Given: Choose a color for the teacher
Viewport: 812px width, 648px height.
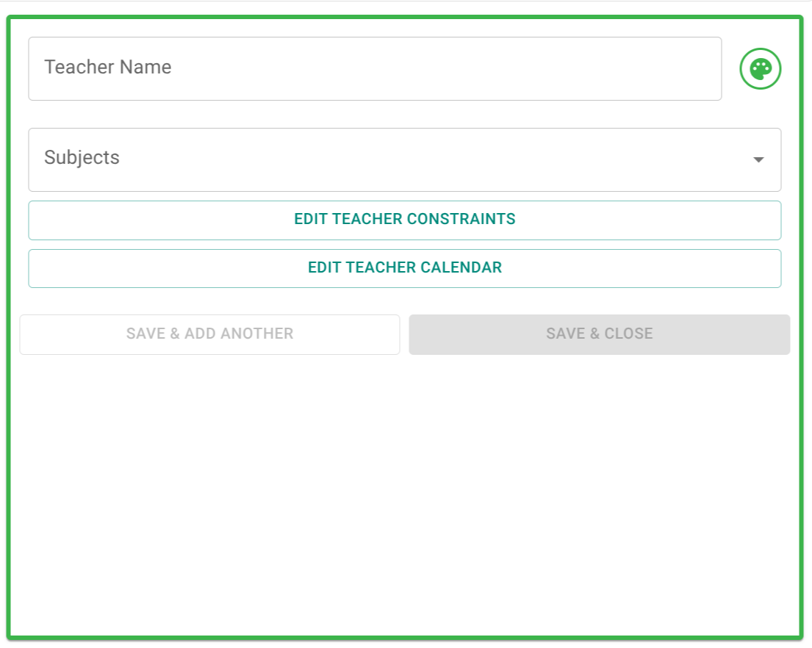Looking at the screenshot, I should 760,69.
